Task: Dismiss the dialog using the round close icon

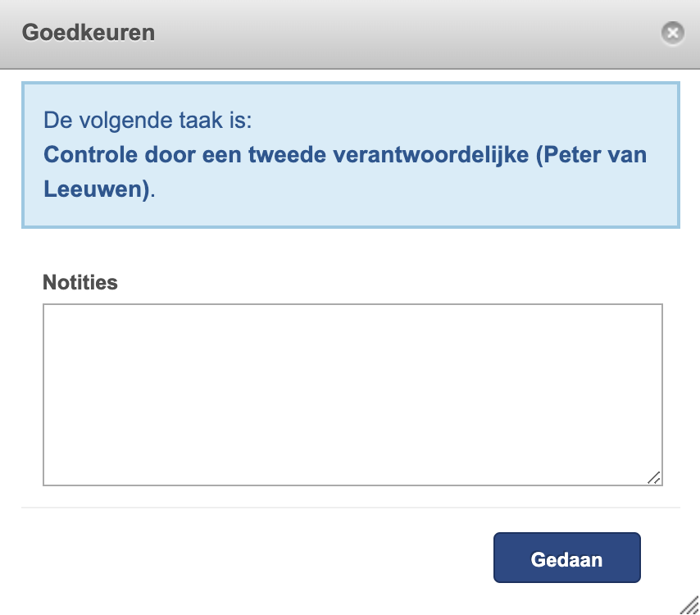Action: pyautogui.click(x=672, y=33)
